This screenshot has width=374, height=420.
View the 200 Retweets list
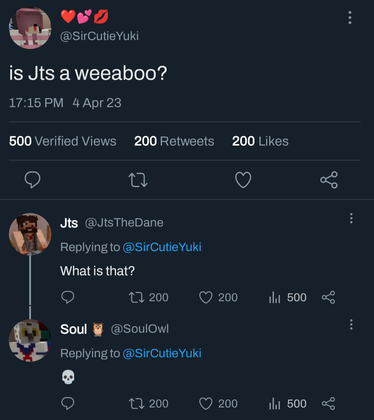click(x=174, y=141)
